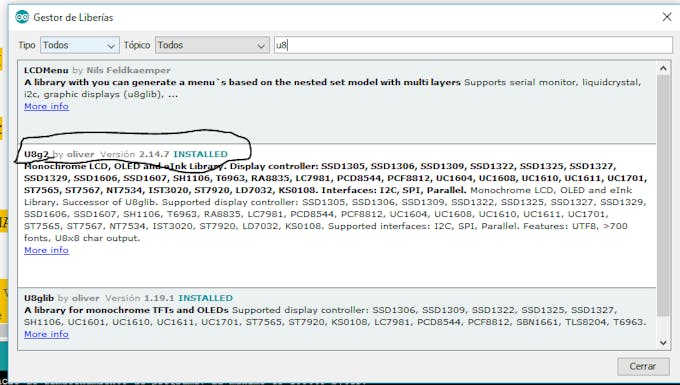Click the U8glib 'Versión 1.19.1' text

tap(139, 298)
